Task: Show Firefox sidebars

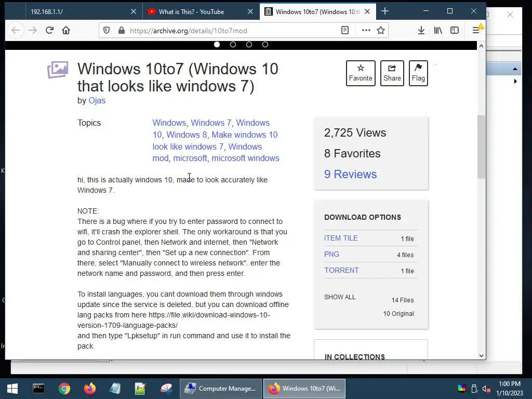Action: tap(455, 31)
